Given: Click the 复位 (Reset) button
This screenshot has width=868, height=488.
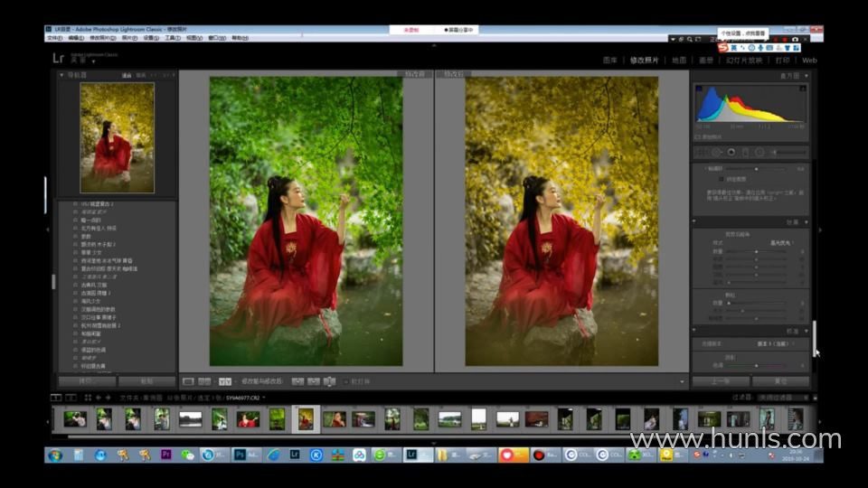Looking at the screenshot, I should [x=780, y=381].
